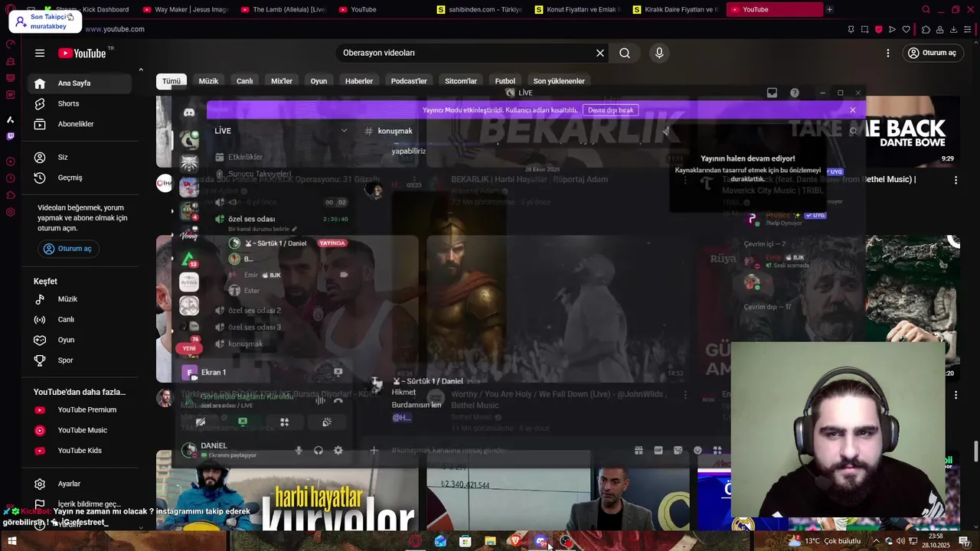The height and width of the screenshot is (551, 980).
Task: Select the Son yüklenenler filter chip
Action: (559, 81)
